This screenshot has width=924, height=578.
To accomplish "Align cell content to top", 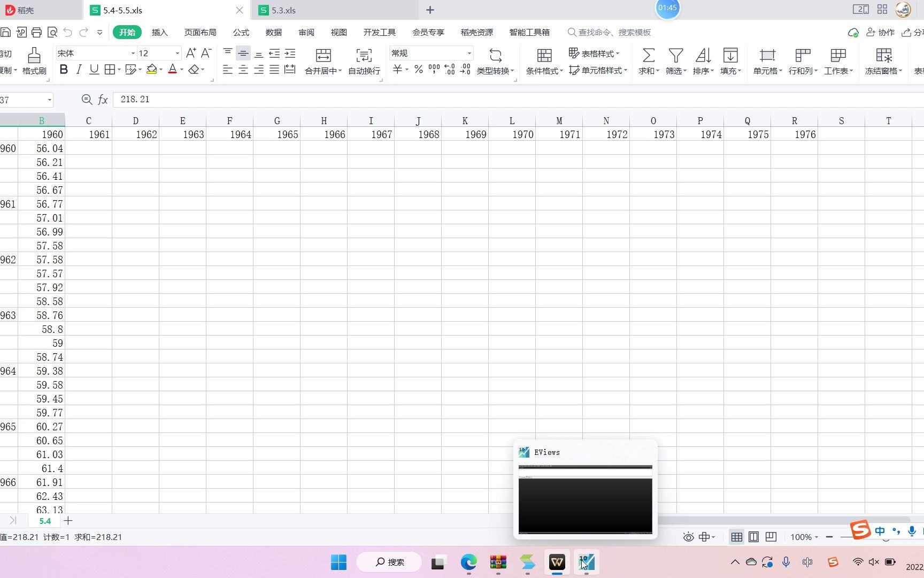I will [228, 53].
